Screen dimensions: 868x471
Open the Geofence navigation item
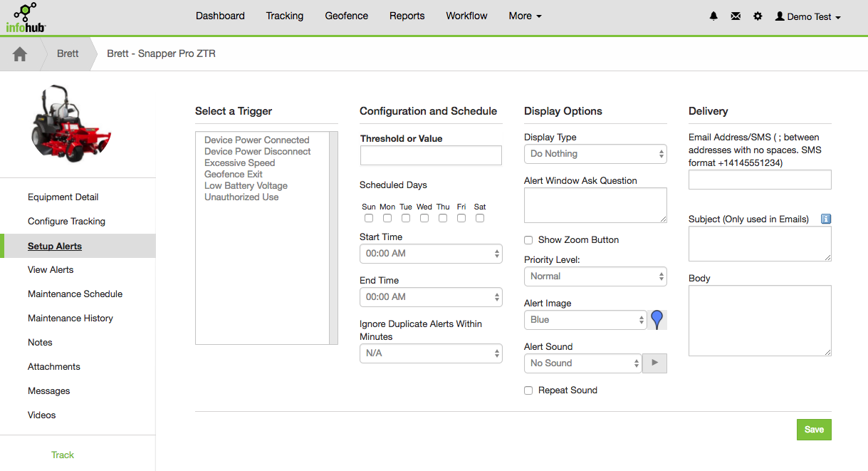click(x=347, y=16)
